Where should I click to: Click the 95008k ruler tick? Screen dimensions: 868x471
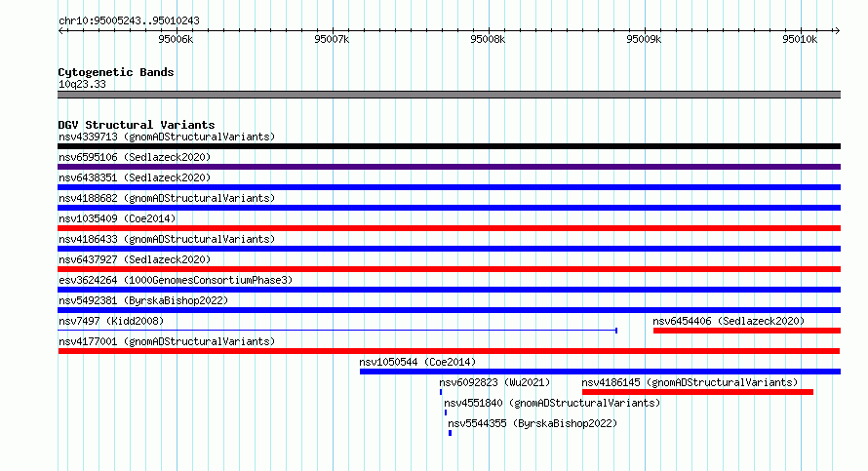488,39
